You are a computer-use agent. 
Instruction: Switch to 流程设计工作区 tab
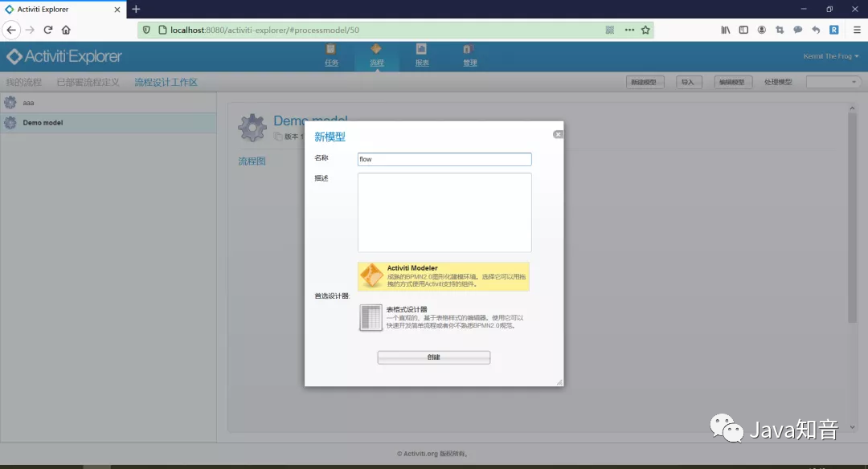166,82
